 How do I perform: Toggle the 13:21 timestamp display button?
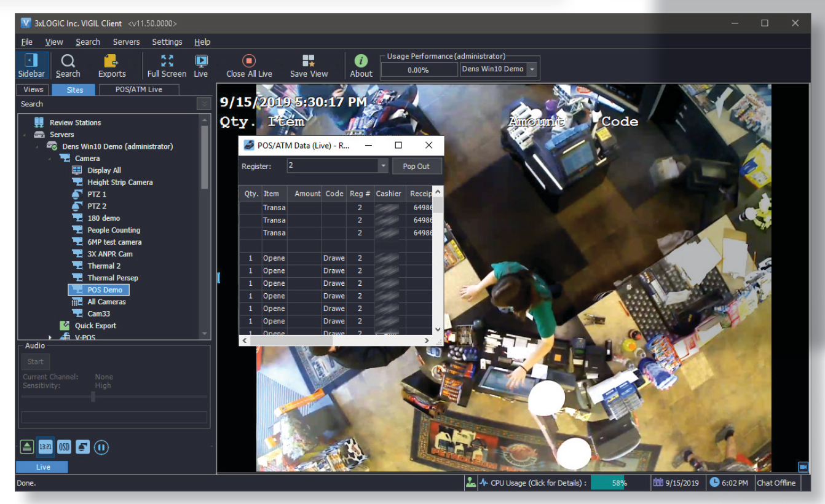[45, 447]
